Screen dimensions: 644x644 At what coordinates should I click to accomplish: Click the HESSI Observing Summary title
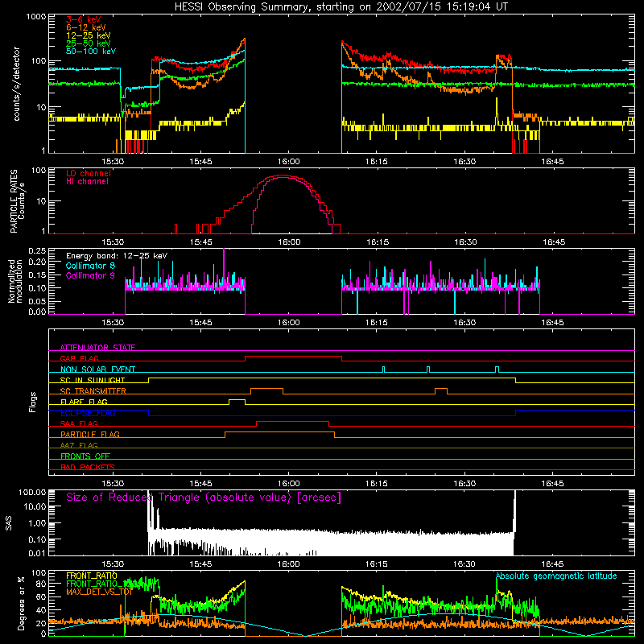pyautogui.click(x=341, y=7)
